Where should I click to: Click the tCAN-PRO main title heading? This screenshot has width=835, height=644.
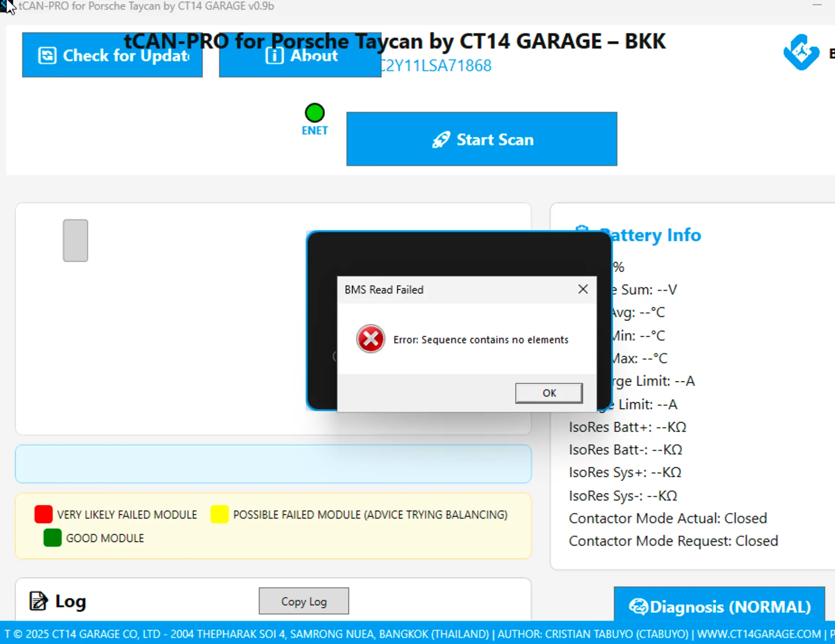[x=395, y=41]
